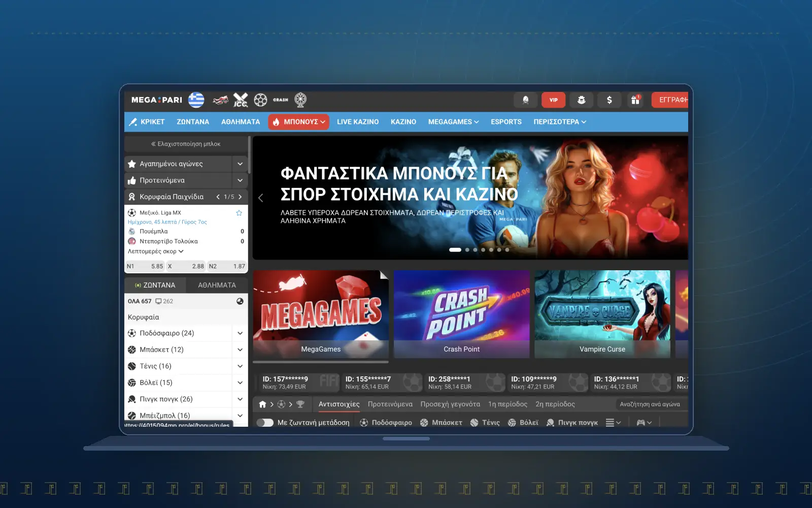Expand Λεπτομερές σκορ details
Viewport: 812px width, 508px height.
point(155,251)
